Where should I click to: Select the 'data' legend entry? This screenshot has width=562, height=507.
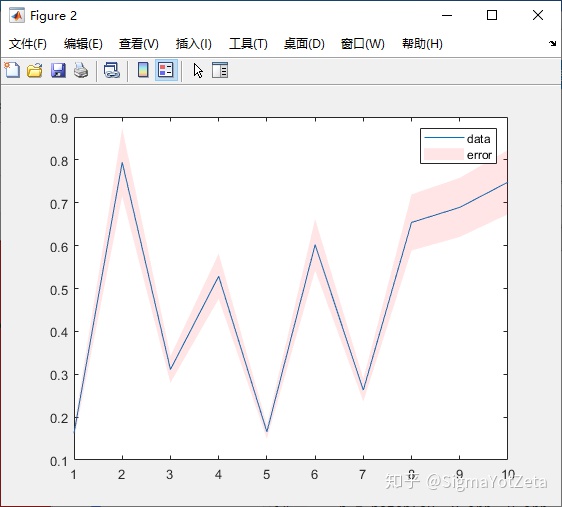pos(478,139)
